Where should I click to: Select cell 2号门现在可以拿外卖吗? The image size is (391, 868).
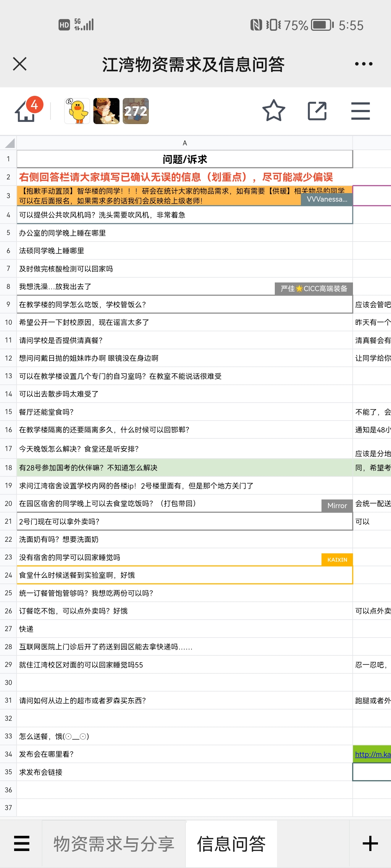pos(185,522)
